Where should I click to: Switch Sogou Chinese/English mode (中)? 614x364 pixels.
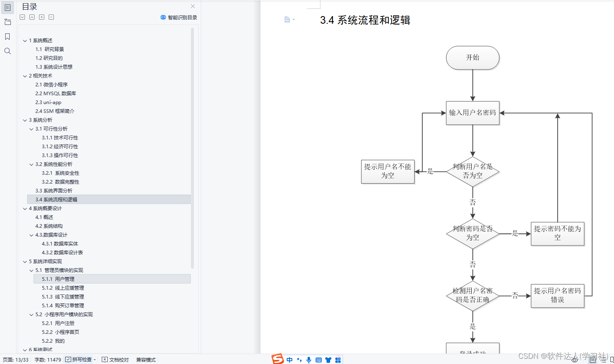click(290, 360)
